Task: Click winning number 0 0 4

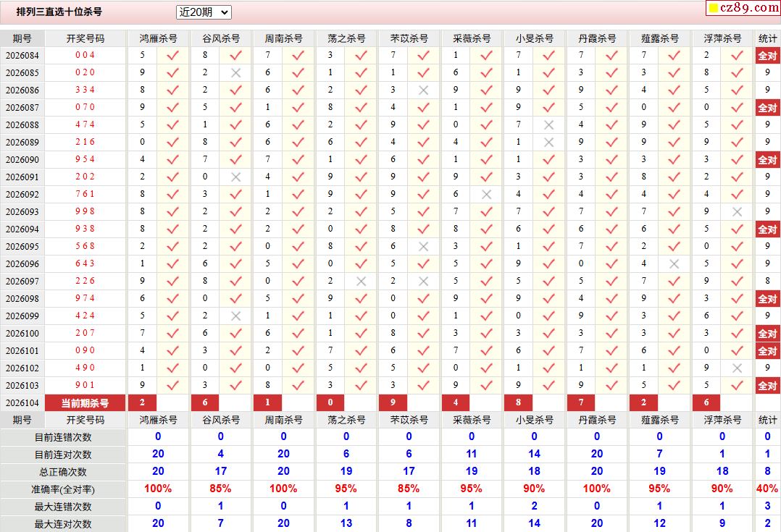Action: [x=85, y=55]
